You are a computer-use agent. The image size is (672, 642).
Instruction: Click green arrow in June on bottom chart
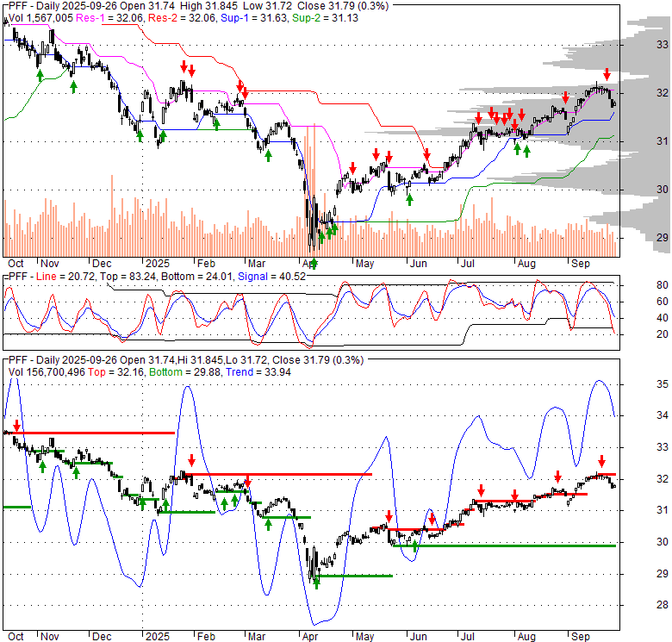[x=415, y=546]
